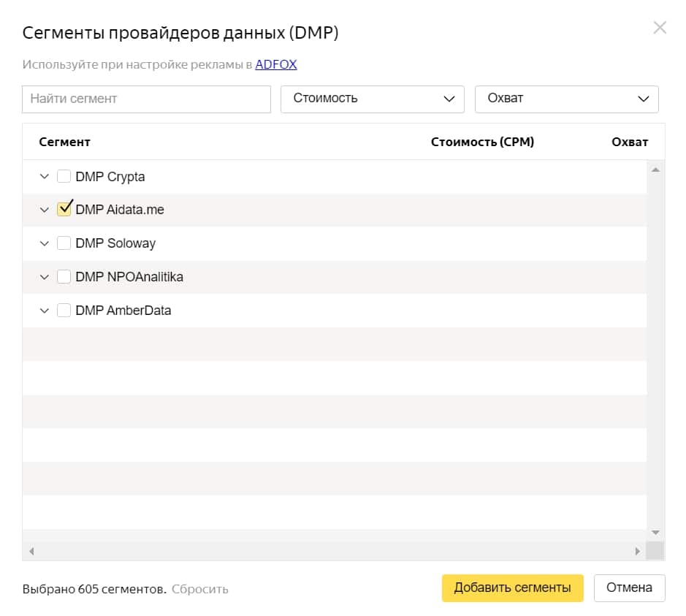Click the Отмена button
Image resolution: width=686 pixels, height=616 pixels.
(629, 588)
